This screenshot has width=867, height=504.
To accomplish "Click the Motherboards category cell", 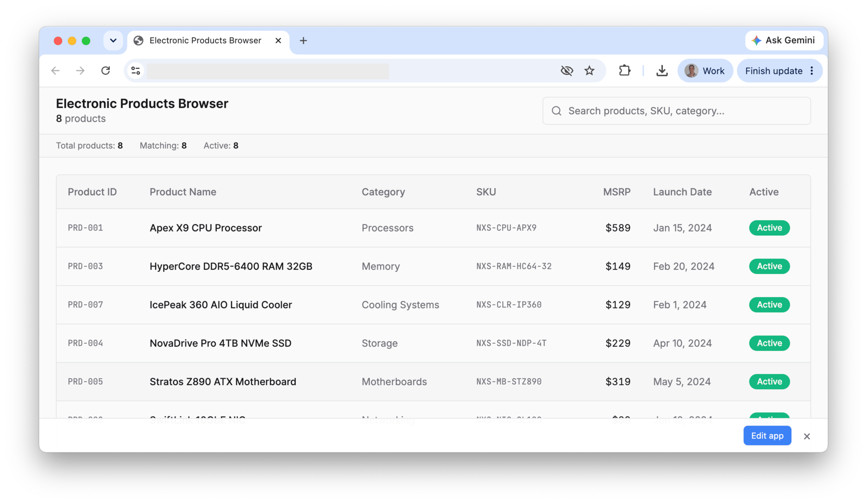I will click(x=394, y=382).
